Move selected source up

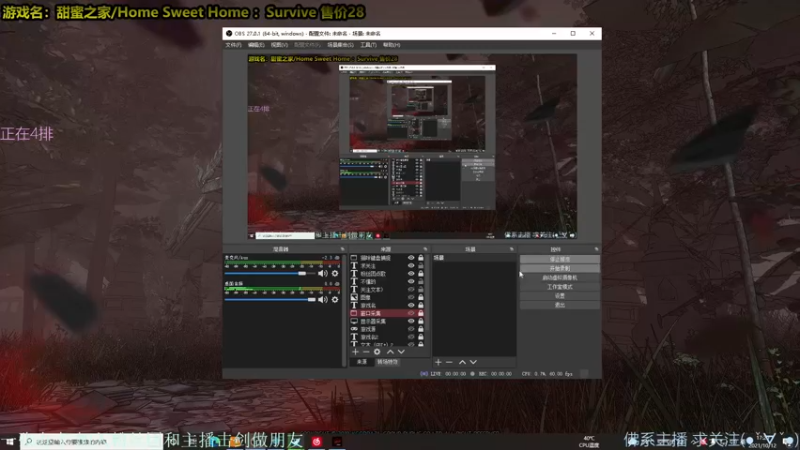click(x=390, y=352)
